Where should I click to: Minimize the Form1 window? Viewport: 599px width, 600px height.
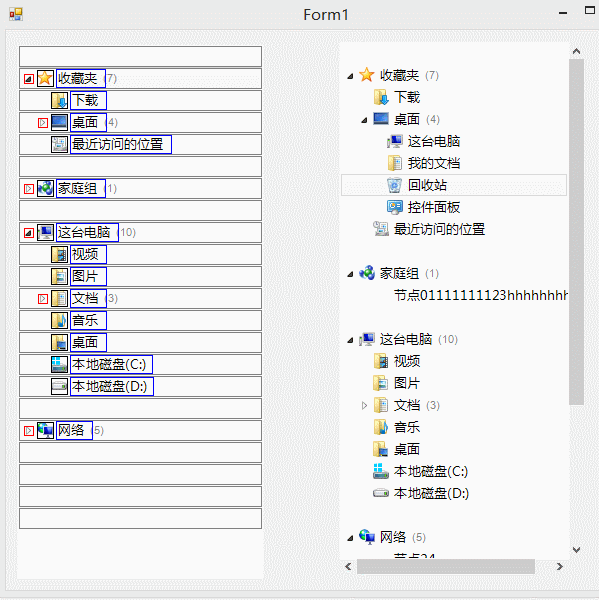coord(563,13)
